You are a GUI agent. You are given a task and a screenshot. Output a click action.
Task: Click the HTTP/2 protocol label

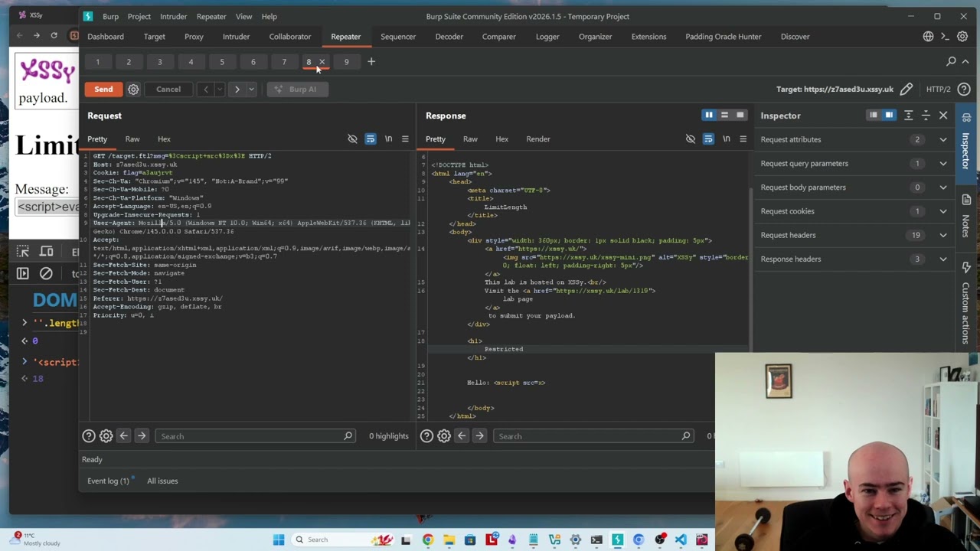click(x=938, y=90)
